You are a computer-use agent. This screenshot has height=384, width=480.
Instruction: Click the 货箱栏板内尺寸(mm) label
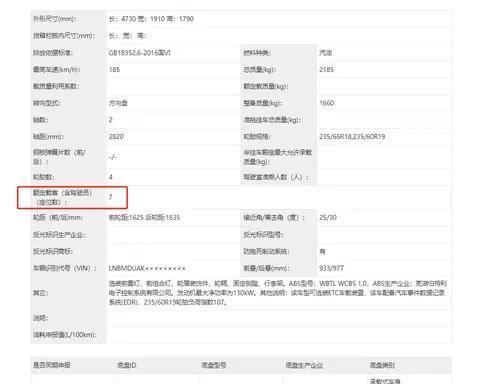[64, 35]
